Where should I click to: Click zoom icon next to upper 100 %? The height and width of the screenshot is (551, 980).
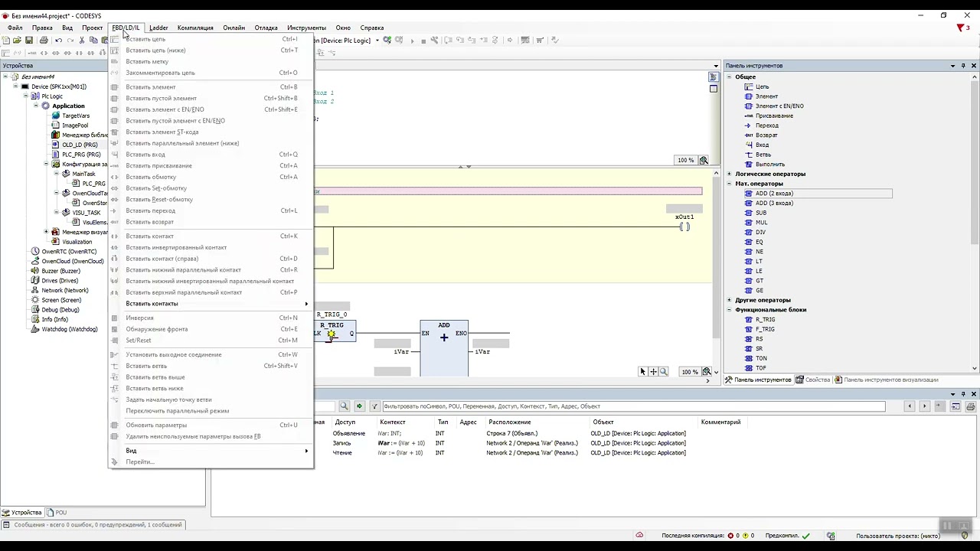(x=704, y=160)
